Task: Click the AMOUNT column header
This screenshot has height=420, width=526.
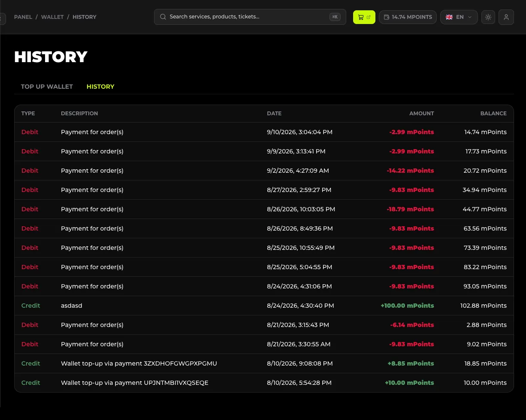Action: [x=422, y=114]
